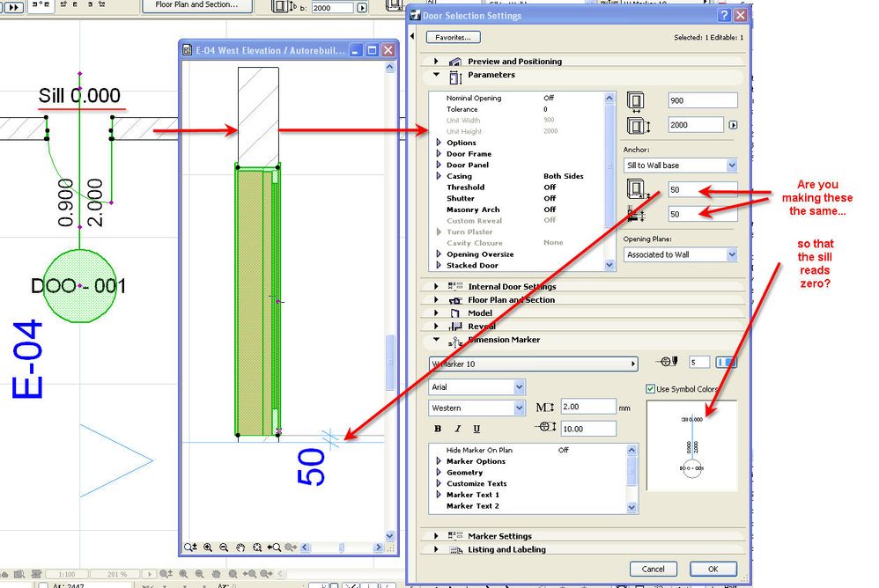
Task: Click next zoom icon in main bottom bar
Action: click(x=266, y=574)
